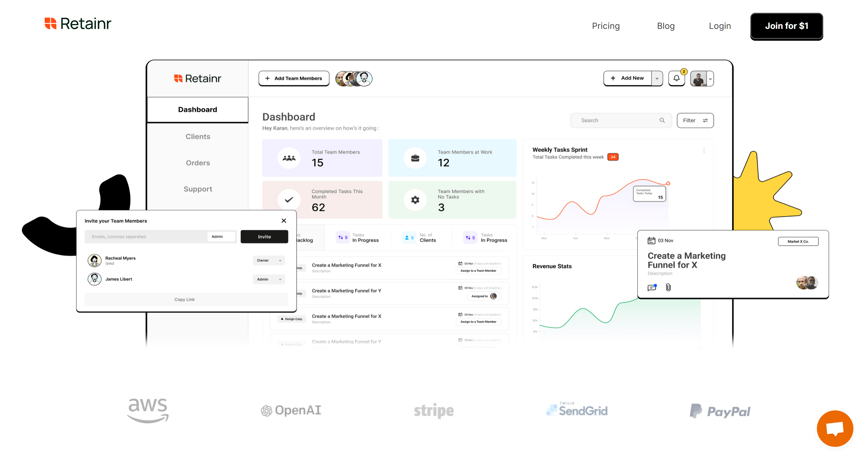Click the sprint chart end marker point
The width and height of the screenshot is (868, 459).
pyautogui.click(x=668, y=183)
